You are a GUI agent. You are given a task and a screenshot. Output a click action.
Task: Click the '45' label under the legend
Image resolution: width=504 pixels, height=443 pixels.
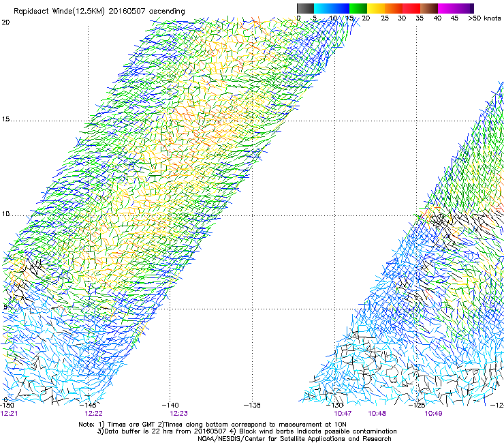(x=454, y=18)
